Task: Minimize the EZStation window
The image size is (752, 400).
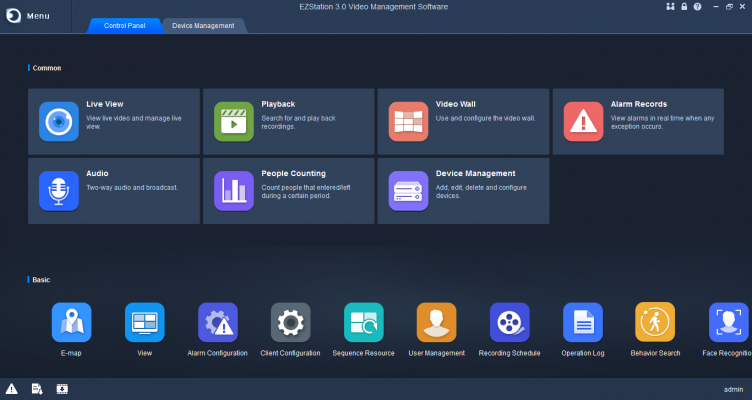Action: 716,7
